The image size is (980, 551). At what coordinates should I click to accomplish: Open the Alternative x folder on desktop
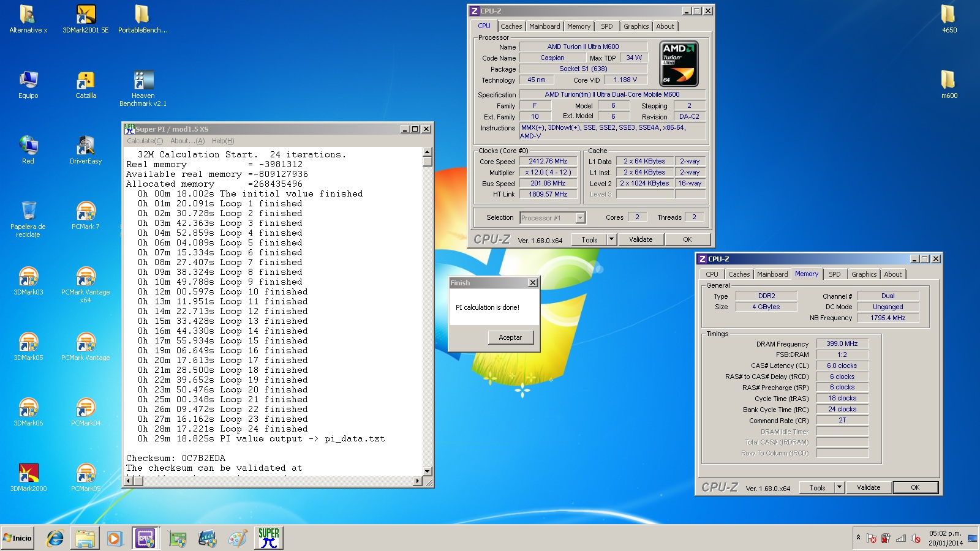click(28, 19)
